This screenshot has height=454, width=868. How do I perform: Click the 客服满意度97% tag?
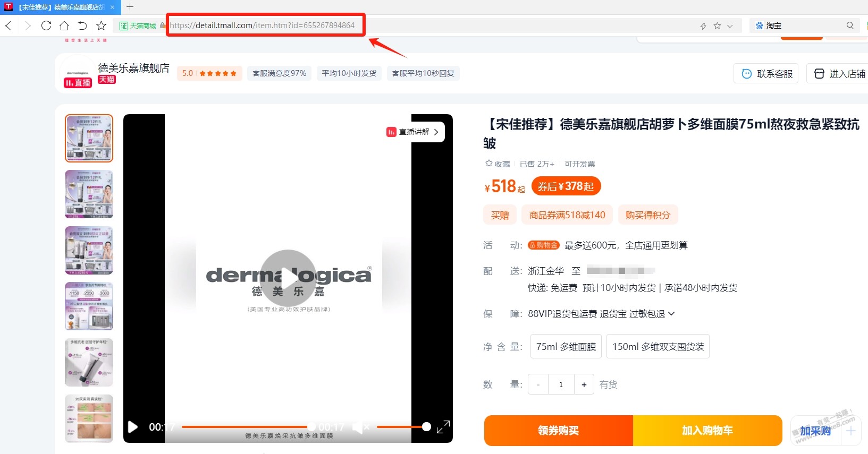[279, 73]
